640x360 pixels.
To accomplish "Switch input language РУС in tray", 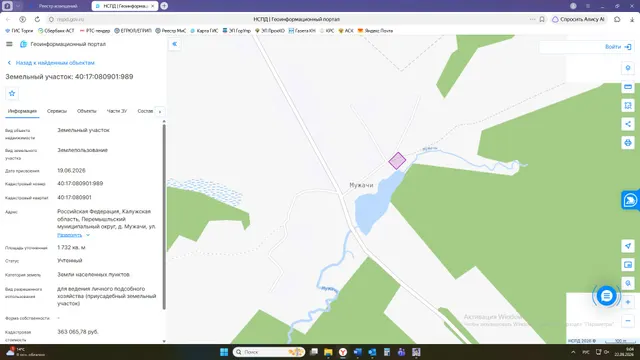I will coord(586,352).
